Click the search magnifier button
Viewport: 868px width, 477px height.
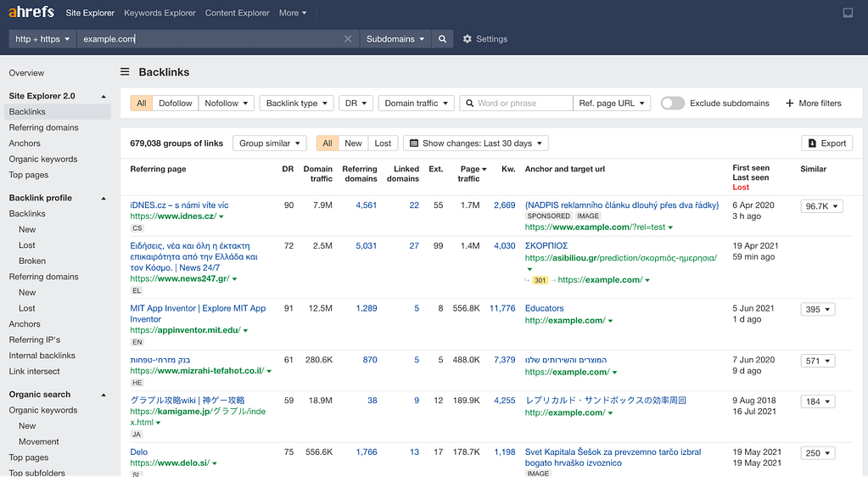point(442,39)
